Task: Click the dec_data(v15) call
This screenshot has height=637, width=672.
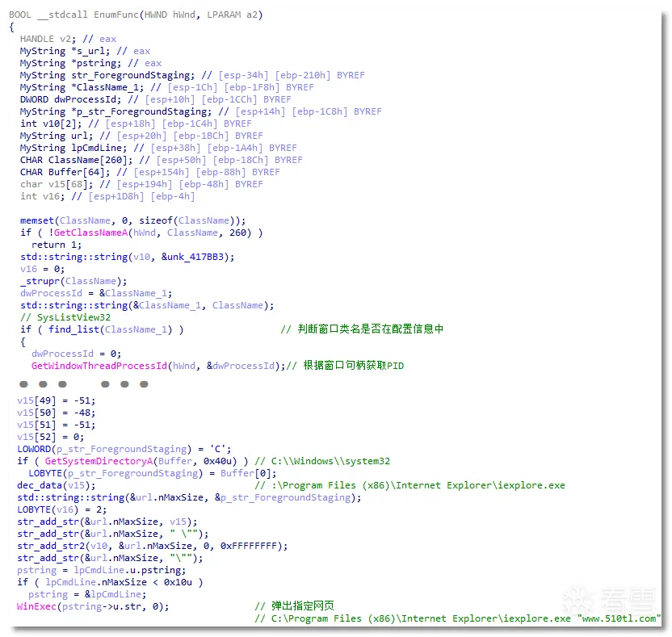Action: point(57,485)
